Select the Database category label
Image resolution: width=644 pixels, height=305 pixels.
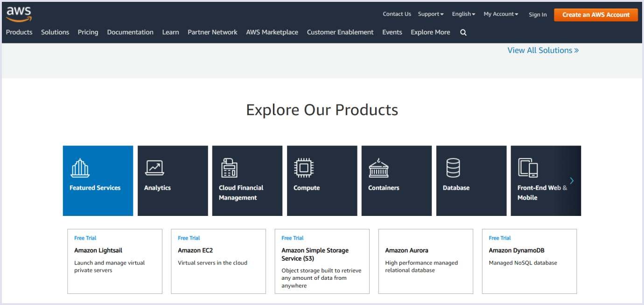pyautogui.click(x=456, y=187)
